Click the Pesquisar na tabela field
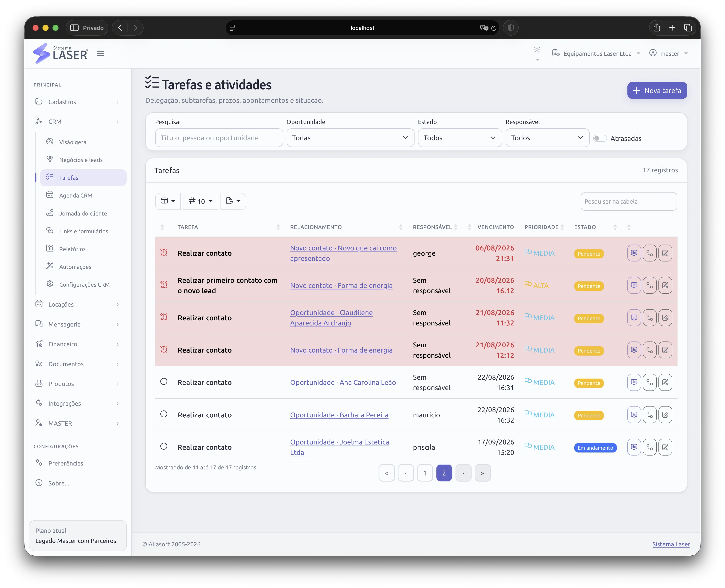 click(629, 202)
